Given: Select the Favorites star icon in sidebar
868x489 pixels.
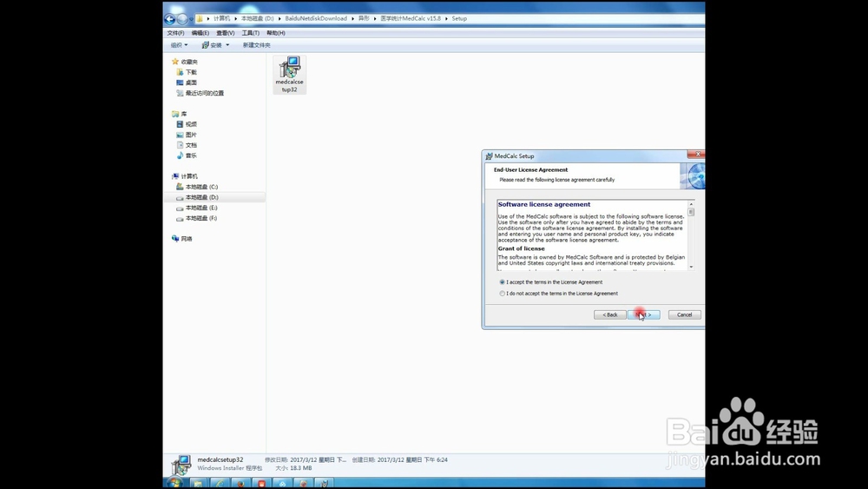Looking at the screenshot, I should click(175, 62).
